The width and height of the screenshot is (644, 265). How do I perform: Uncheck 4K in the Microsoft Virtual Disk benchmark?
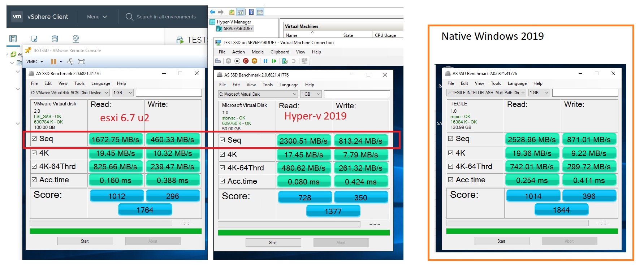pyautogui.click(x=222, y=155)
